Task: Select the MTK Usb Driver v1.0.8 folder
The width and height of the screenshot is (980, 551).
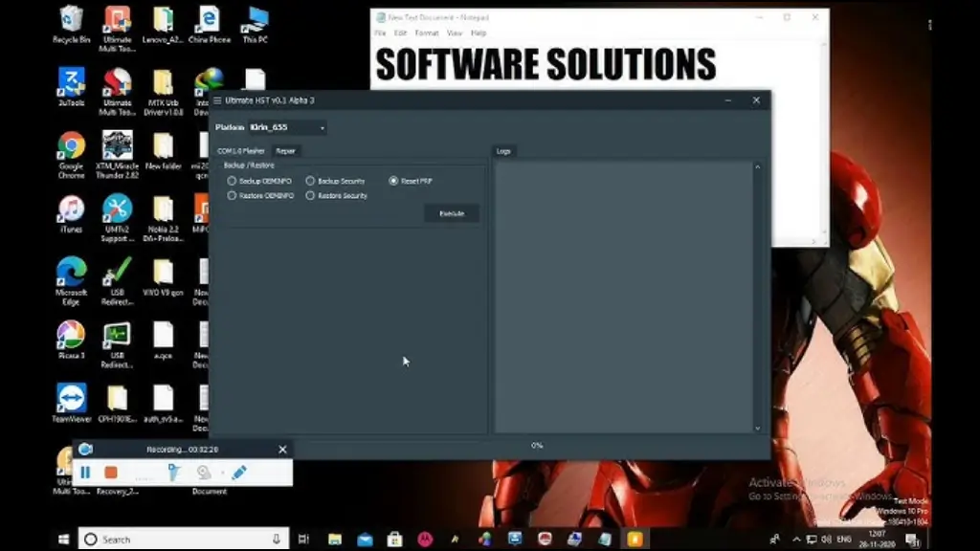Action: tap(163, 93)
